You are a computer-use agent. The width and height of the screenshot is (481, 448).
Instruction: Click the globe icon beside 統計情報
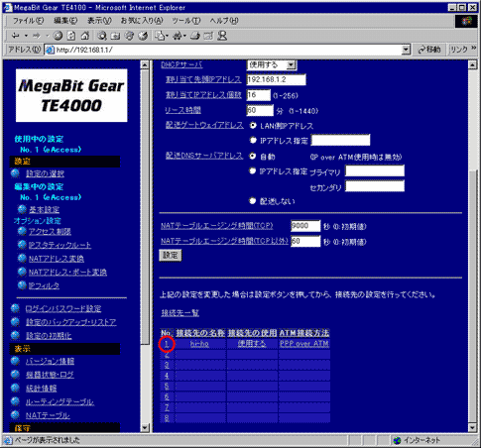click(x=15, y=388)
